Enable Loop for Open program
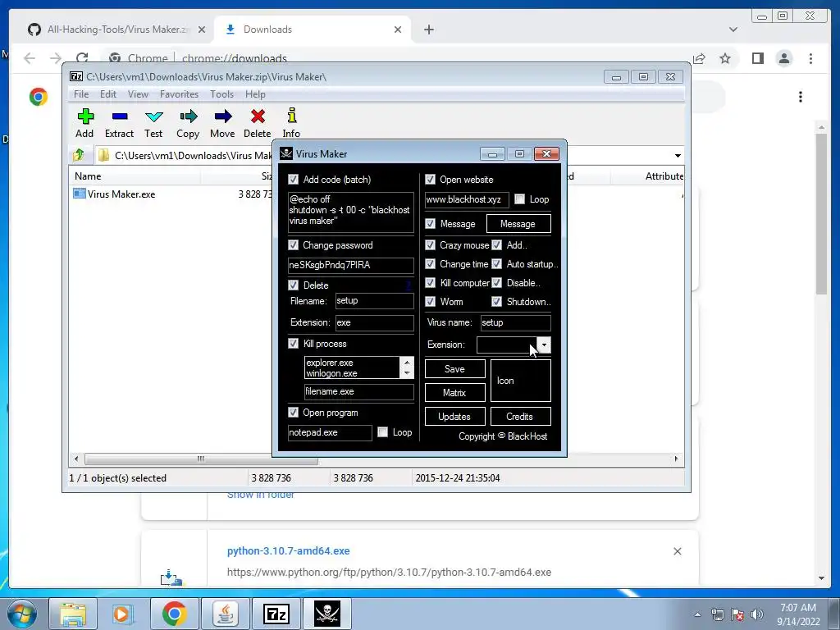Screen dimensions: 840x630 pos(382,431)
